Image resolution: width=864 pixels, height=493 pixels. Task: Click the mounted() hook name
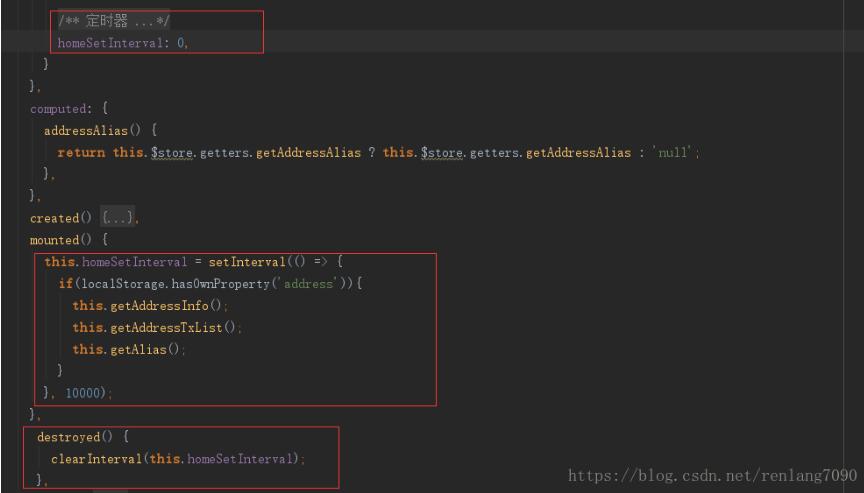pos(61,240)
